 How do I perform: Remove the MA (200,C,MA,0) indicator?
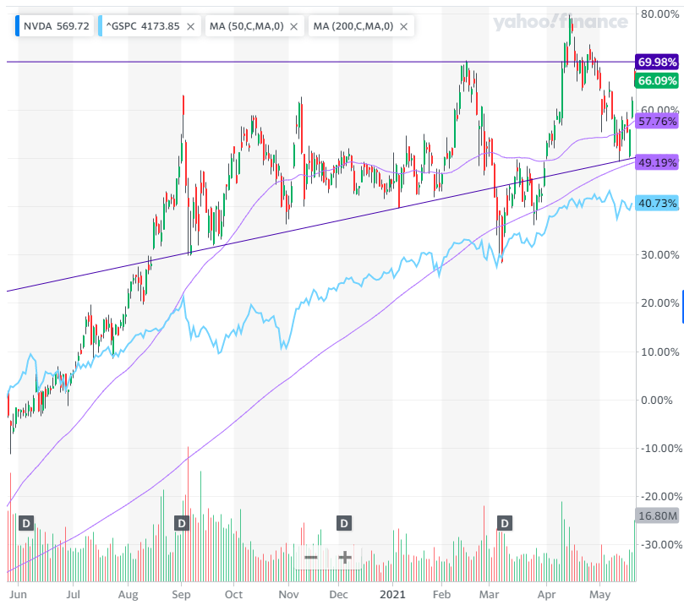click(x=404, y=26)
